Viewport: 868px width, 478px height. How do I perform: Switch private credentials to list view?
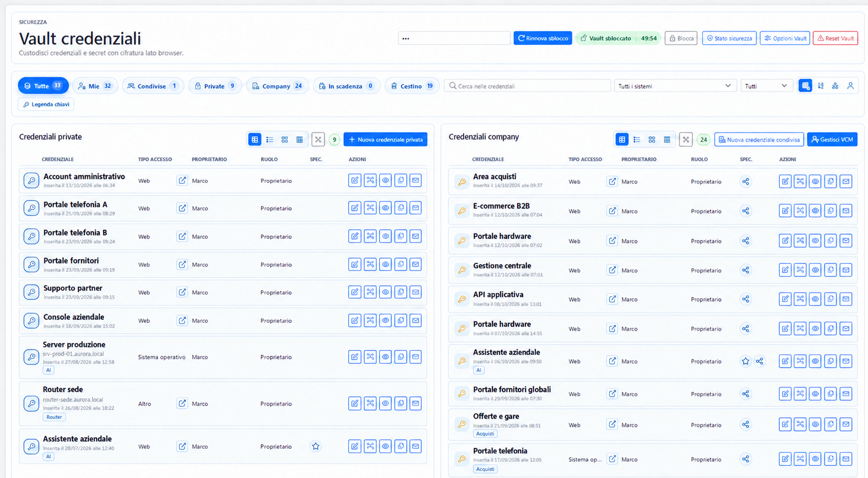270,139
